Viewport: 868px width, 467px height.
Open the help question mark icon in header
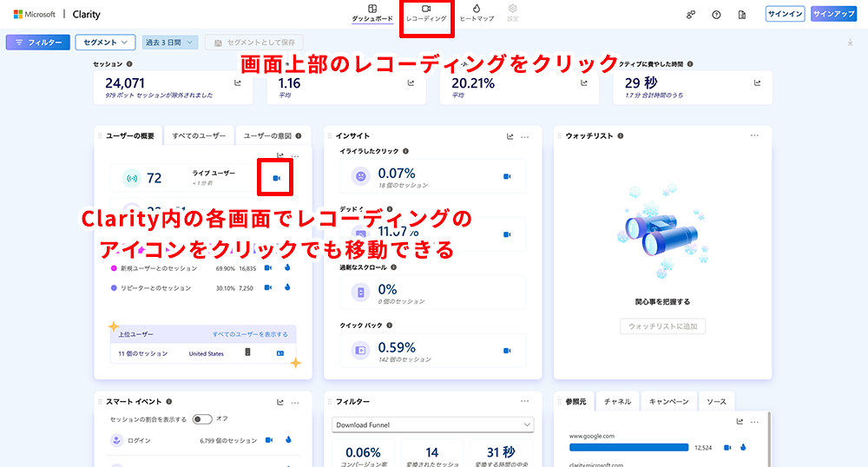tap(716, 15)
